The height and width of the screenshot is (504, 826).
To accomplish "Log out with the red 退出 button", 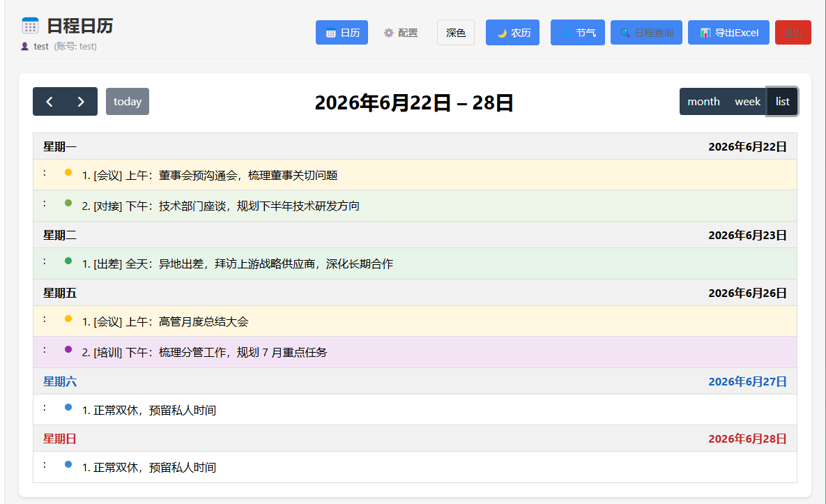I will click(793, 33).
